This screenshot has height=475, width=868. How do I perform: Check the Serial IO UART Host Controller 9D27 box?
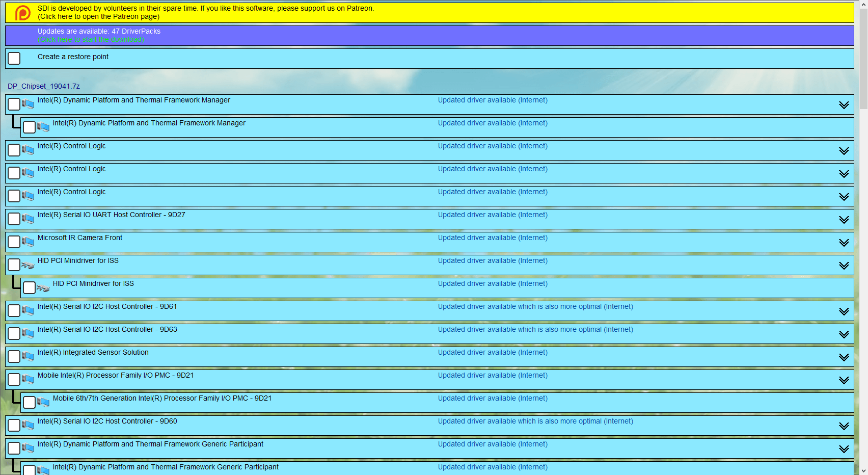point(14,219)
